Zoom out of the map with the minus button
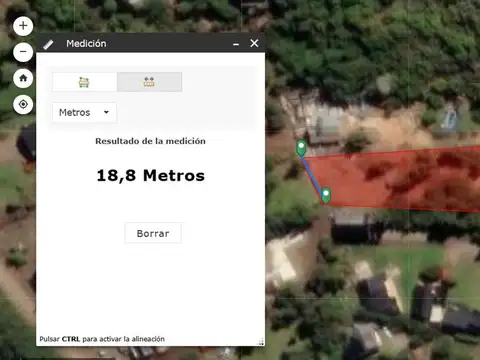 [x=23, y=52]
